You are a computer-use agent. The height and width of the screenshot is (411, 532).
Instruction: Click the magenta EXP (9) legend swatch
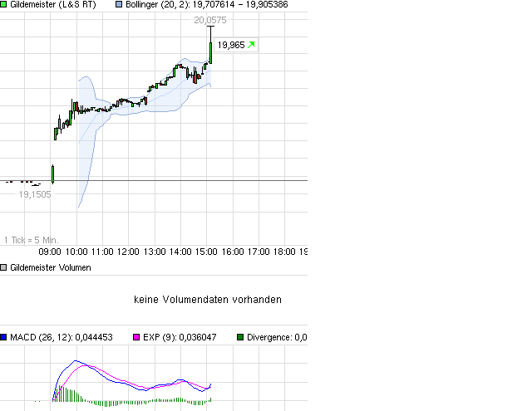136,337
